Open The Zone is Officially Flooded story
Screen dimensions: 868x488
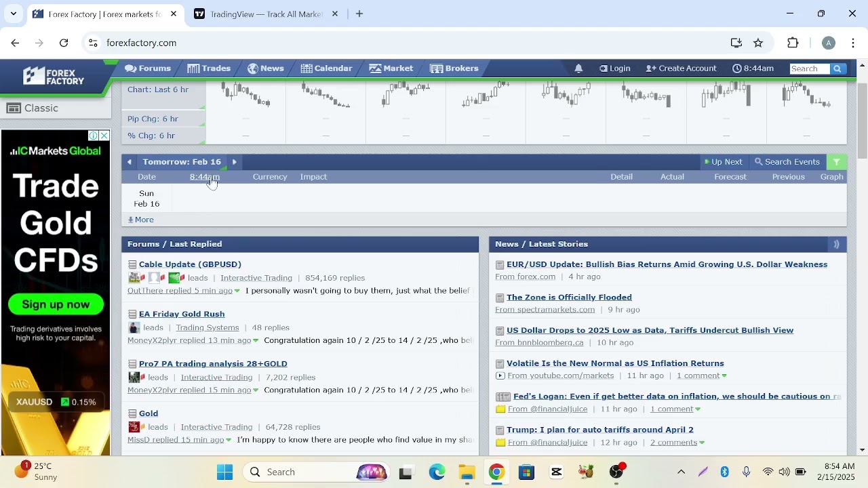point(569,298)
